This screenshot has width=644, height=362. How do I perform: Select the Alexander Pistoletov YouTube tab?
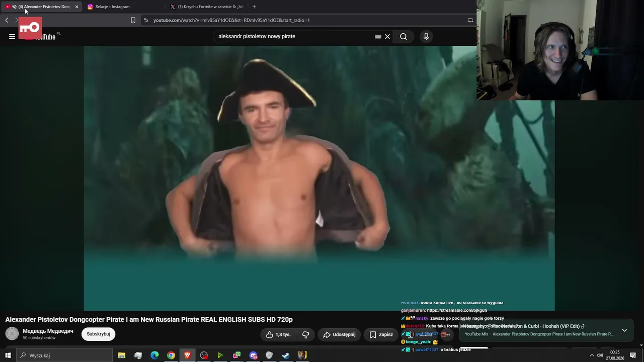click(41, 7)
